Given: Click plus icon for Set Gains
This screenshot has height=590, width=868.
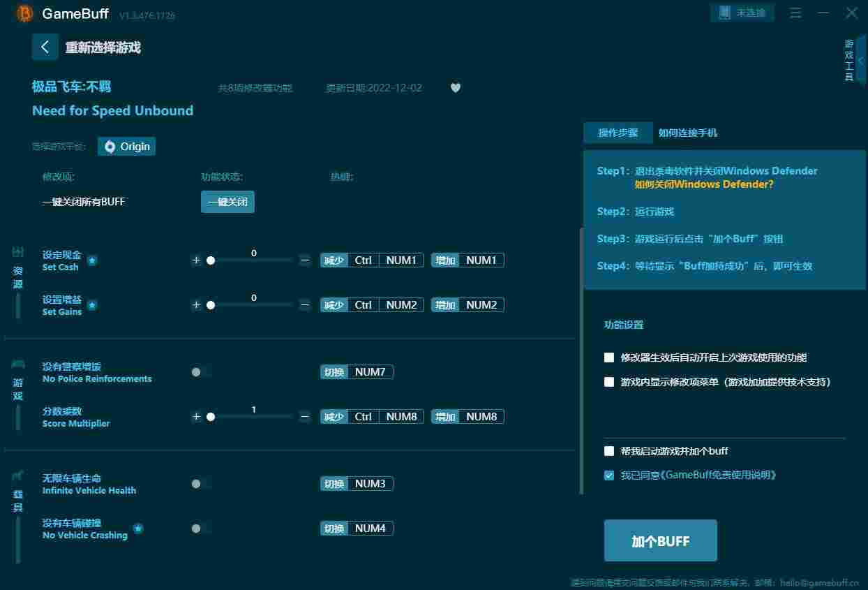Looking at the screenshot, I should click(x=196, y=305).
